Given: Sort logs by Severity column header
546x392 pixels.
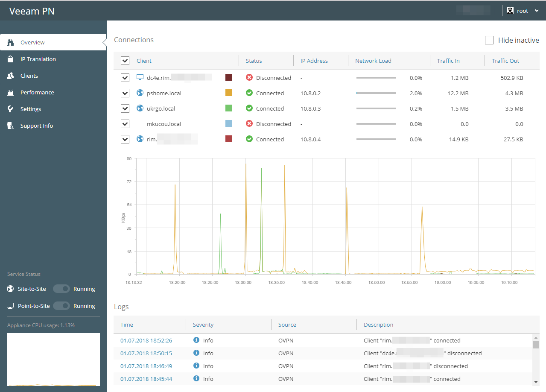Looking at the screenshot, I should (x=203, y=325).
